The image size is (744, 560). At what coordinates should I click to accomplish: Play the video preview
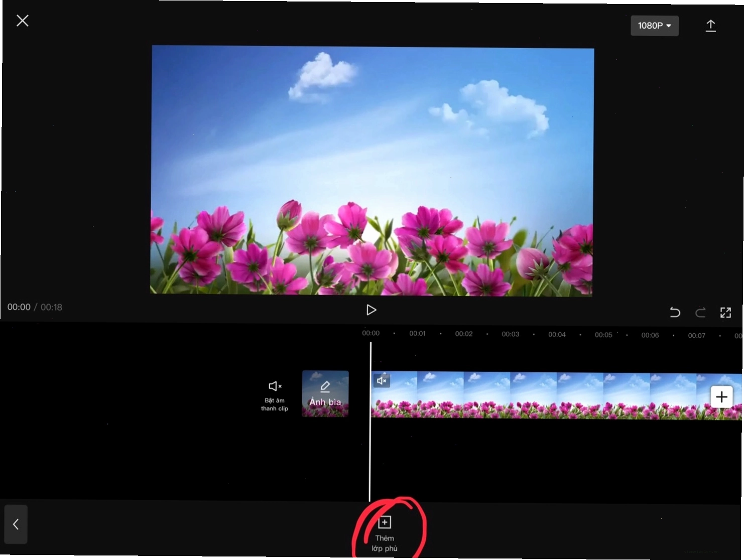coord(371,310)
